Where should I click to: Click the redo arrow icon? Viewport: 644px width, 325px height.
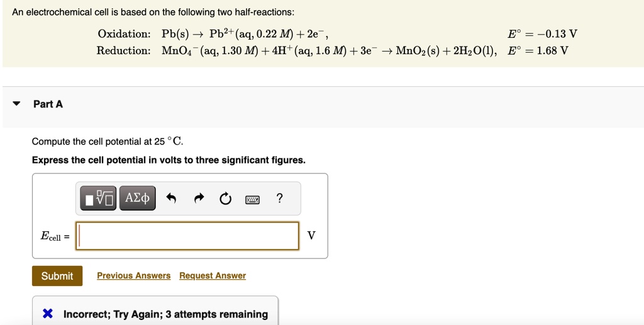click(199, 199)
